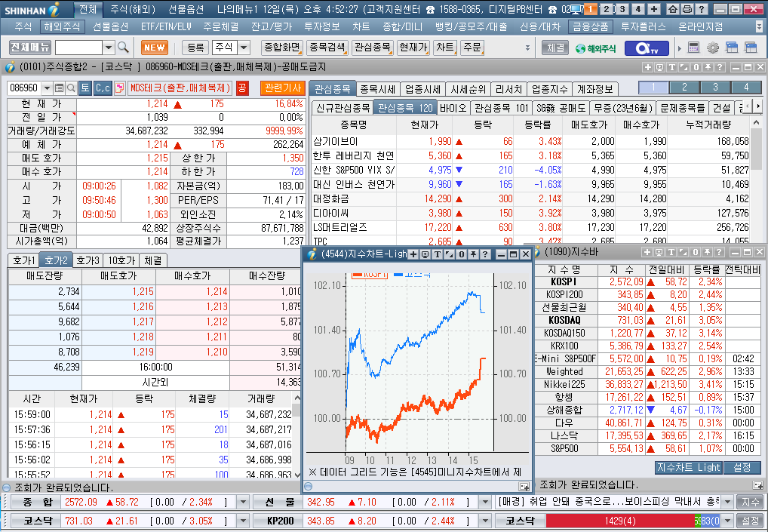Select group 1 button in watchlist panel

[x=653, y=88]
